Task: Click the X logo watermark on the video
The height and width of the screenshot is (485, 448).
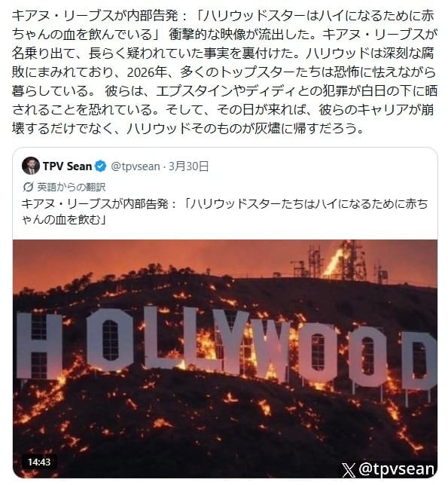Action: 349,470
